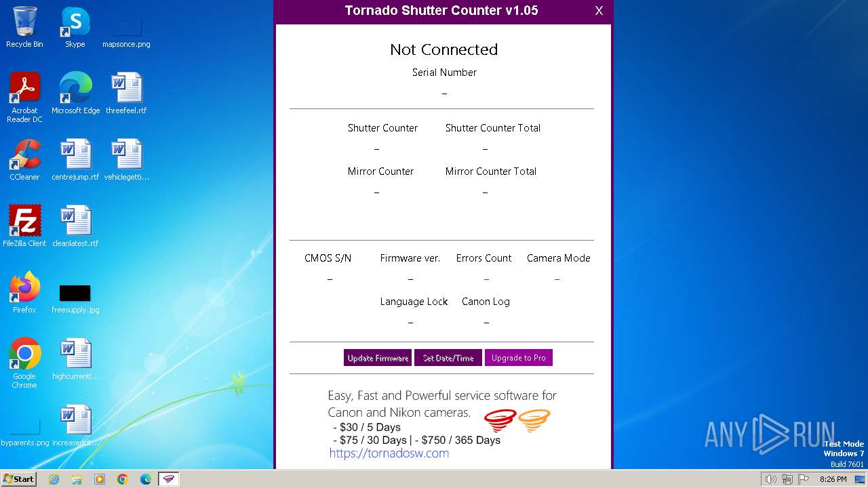Select the threefeel.rtf document icon
Screen dimensions: 868x488
click(126, 94)
